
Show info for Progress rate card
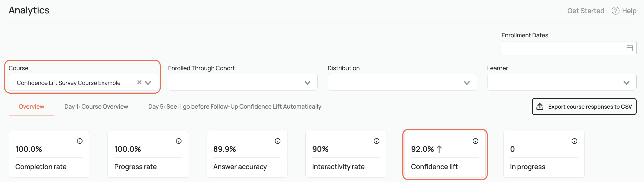click(x=179, y=141)
